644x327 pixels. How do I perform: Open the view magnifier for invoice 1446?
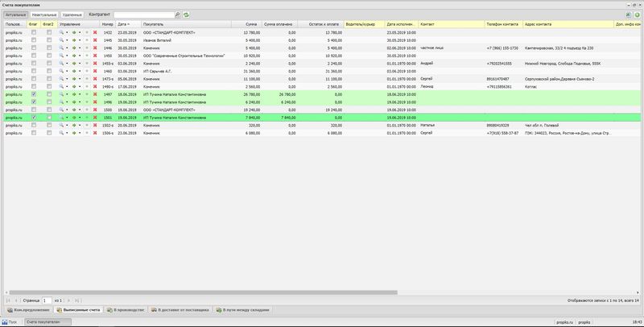62,48
